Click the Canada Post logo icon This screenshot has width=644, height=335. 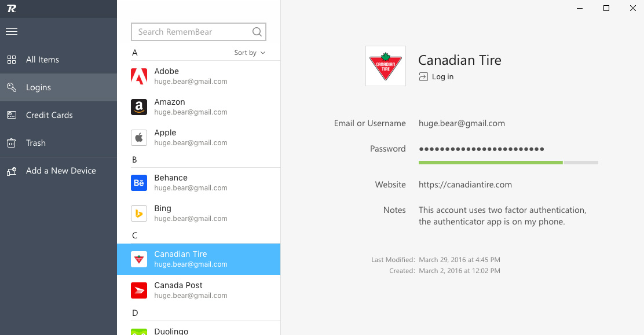click(x=139, y=290)
